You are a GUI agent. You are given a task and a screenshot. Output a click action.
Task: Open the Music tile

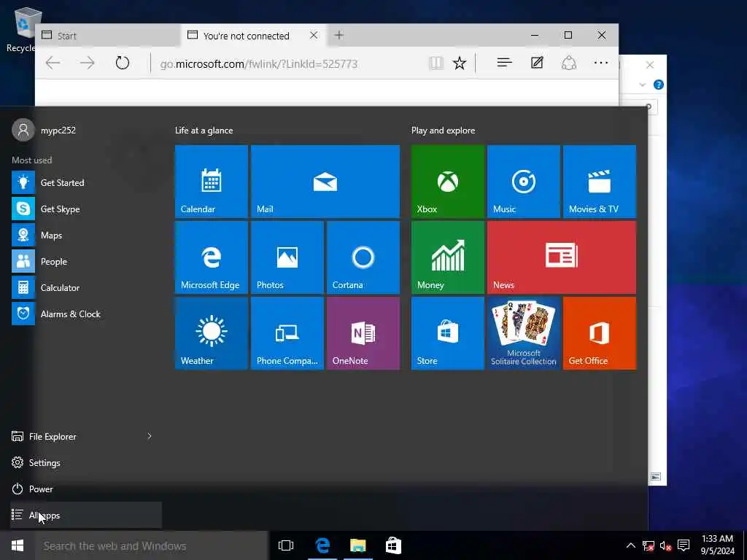point(524,182)
